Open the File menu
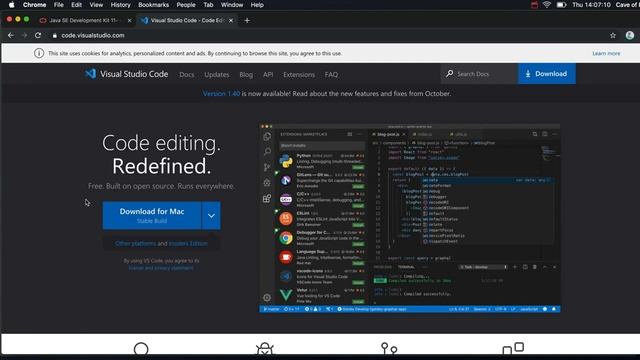The image size is (640, 360). [x=59, y=5]
